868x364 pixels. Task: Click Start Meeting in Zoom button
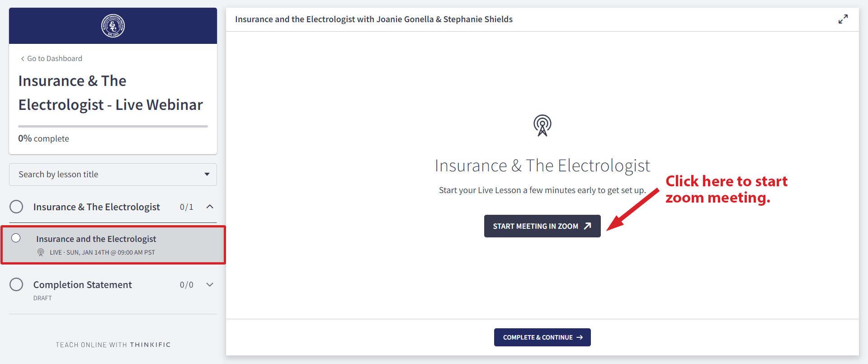point(542,226)
